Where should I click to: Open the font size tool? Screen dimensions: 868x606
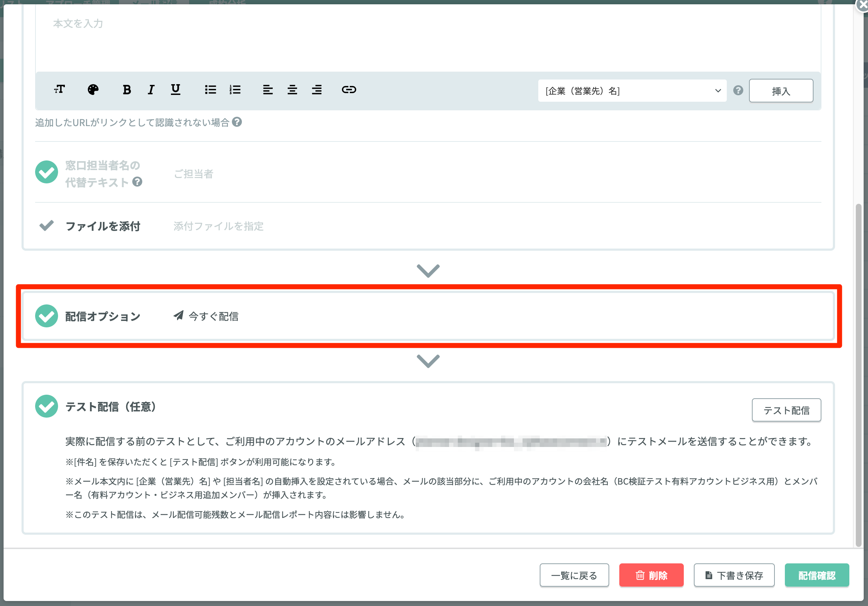pyautogui.click(x=59, y=90)
